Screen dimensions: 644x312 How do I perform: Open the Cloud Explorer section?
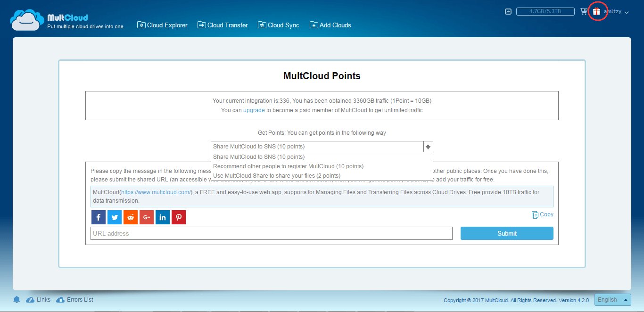click(x=162, y=25)
